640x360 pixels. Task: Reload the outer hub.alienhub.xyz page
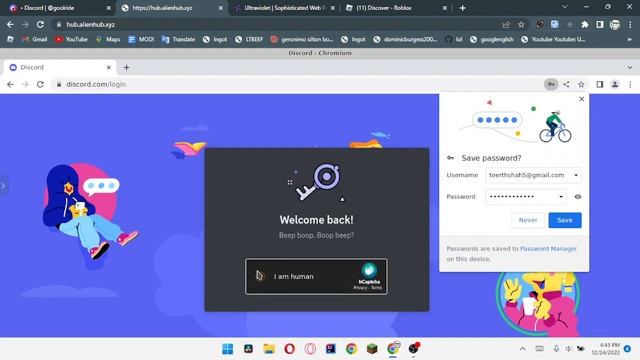[40, 24]
